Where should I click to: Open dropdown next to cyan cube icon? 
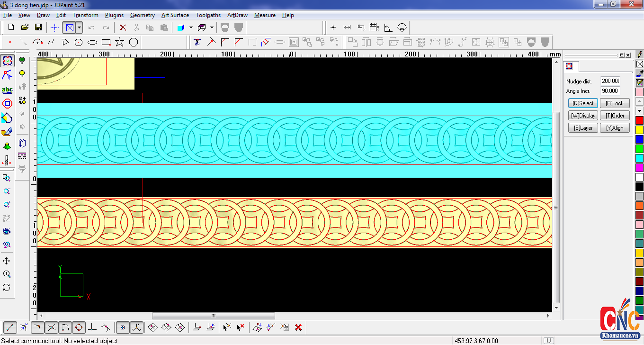[x=191, y=27]
